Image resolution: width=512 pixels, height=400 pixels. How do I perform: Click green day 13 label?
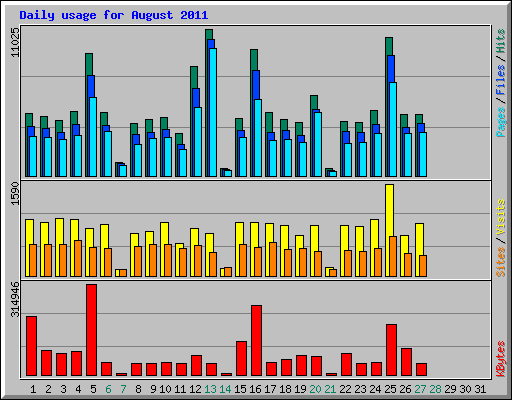210,389
